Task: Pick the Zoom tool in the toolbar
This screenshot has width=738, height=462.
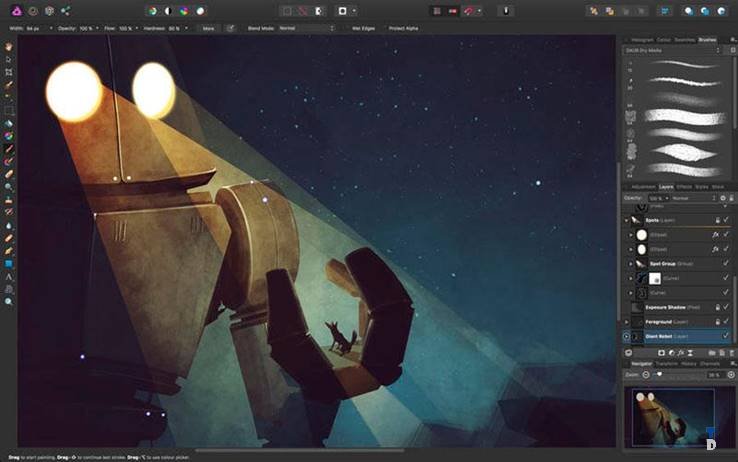Action: (x=9, y=301)
